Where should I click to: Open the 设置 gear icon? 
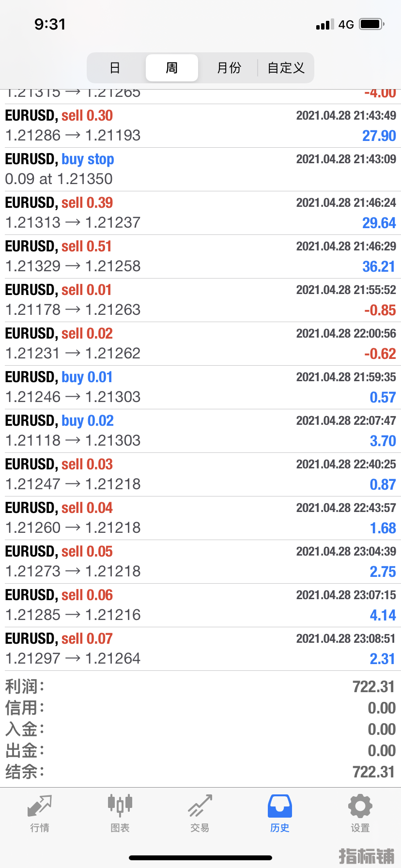pos(360,806)
